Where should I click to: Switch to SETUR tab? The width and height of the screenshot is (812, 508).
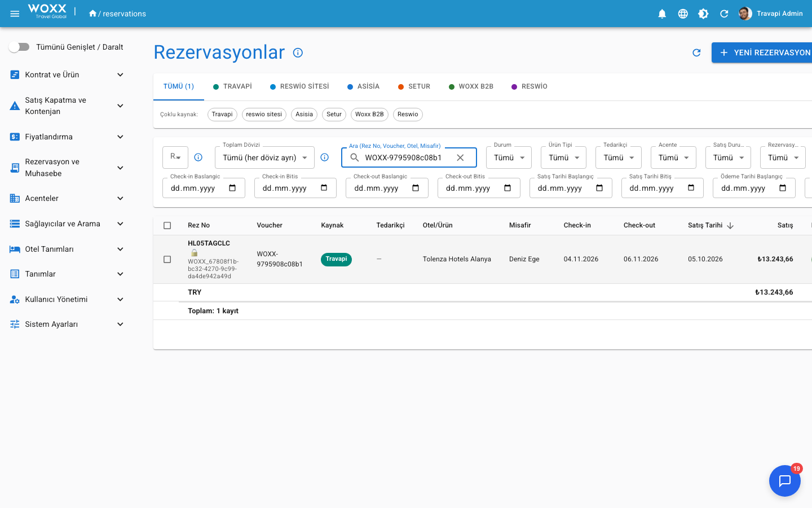coord(414,86)
